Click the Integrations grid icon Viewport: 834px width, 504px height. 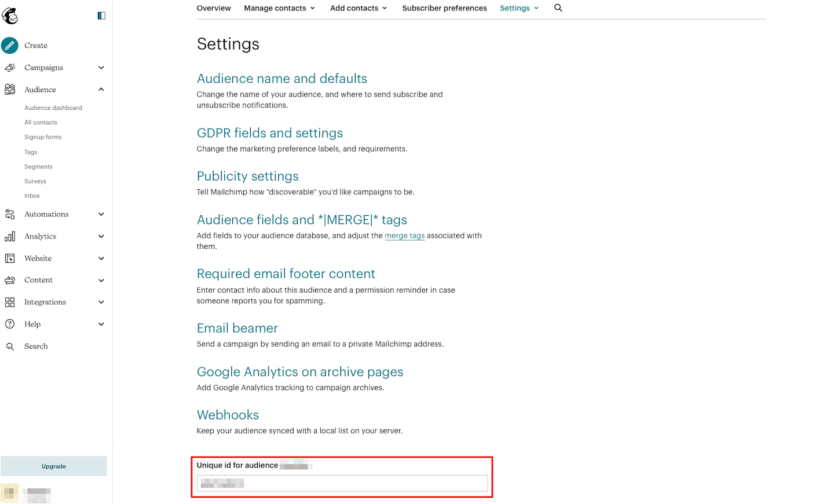(10, 302)
